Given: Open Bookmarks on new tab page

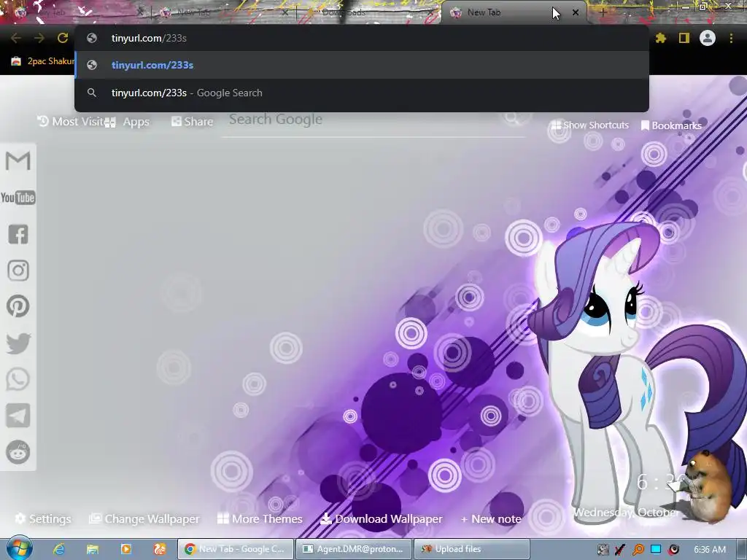Looking at the screenshot, I should click(x=671, y=125).
